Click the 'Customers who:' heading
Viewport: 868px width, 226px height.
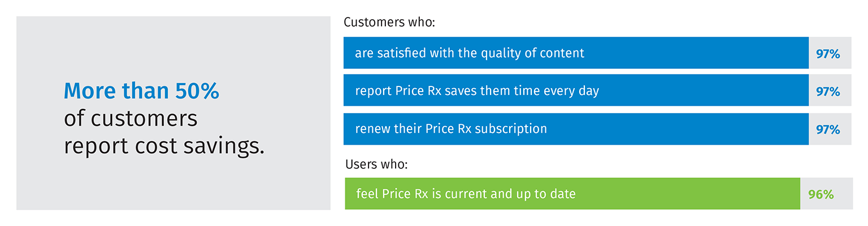coord(388,23)
